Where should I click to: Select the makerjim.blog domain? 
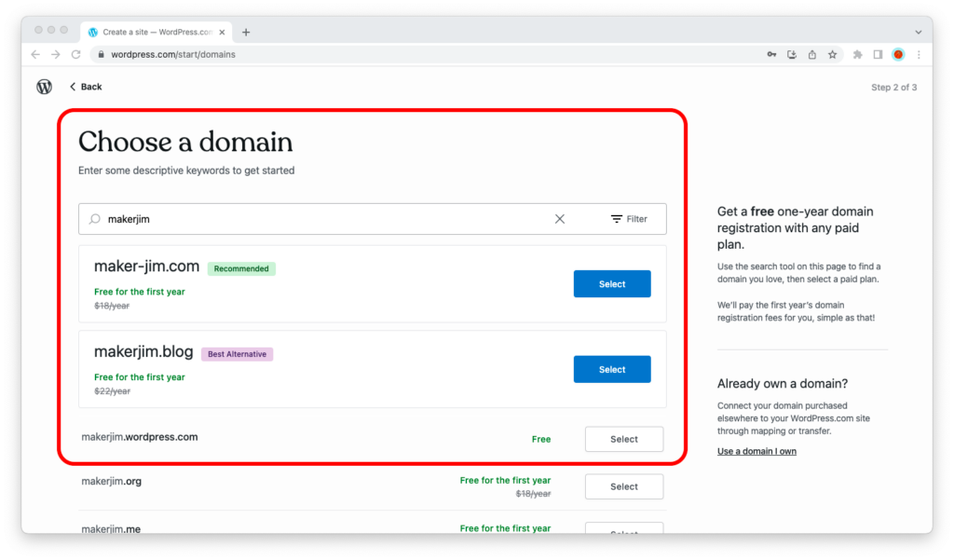612,370
